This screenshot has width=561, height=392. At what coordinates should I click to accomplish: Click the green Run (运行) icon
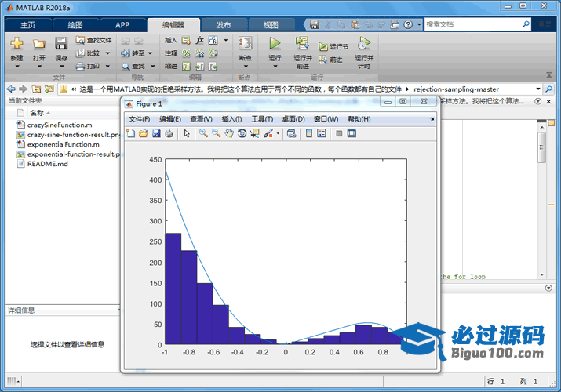275,44
